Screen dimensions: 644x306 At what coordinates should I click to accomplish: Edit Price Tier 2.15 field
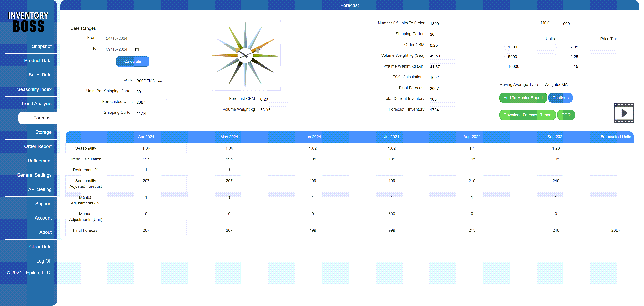tap(593, 67)
